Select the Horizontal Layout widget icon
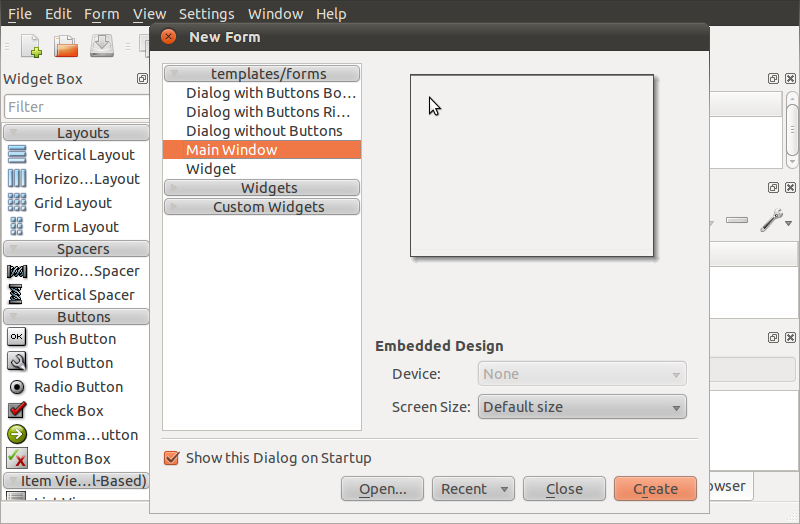The image size is (800, 524). [x=17, y=179]
